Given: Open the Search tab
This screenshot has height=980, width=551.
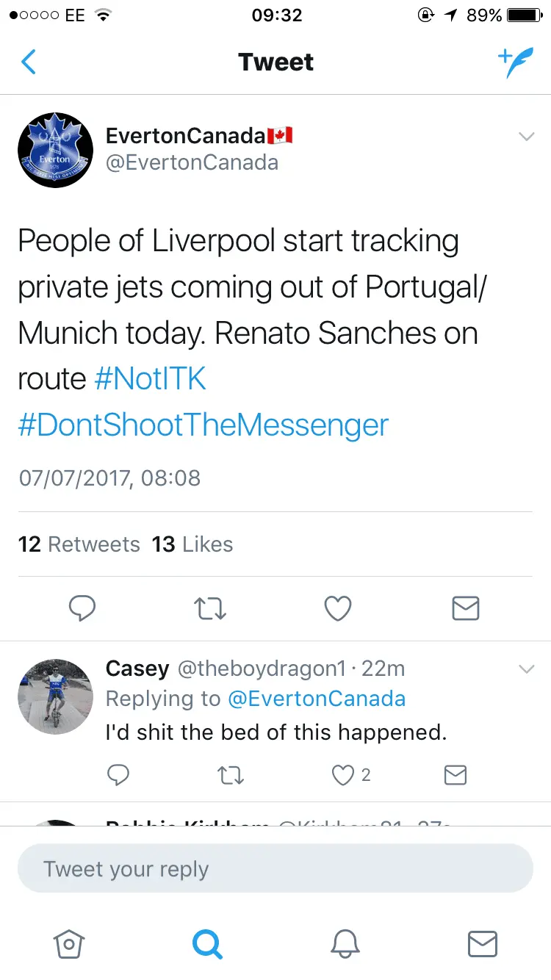Looking at the screenshot, I should point(207,944).
